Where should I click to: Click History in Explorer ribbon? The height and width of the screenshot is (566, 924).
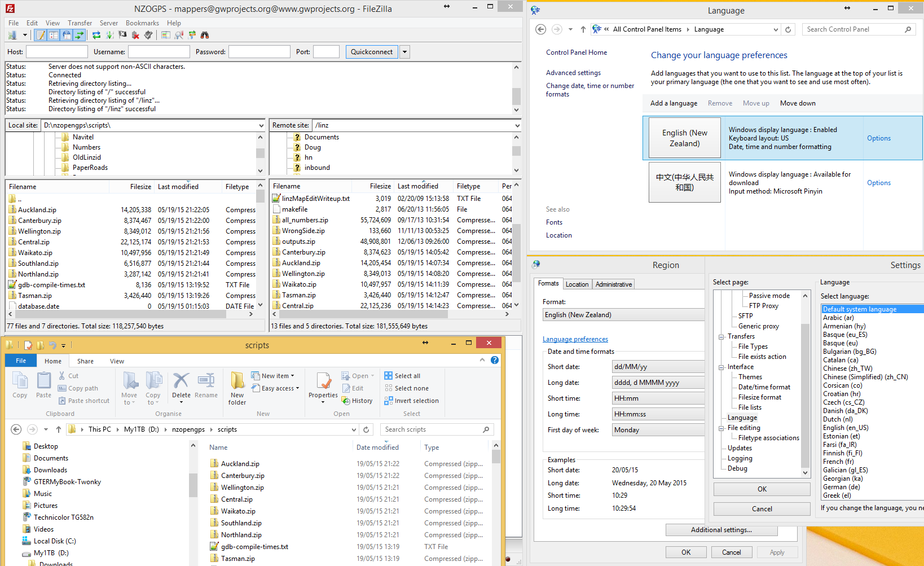click(357, 401)
